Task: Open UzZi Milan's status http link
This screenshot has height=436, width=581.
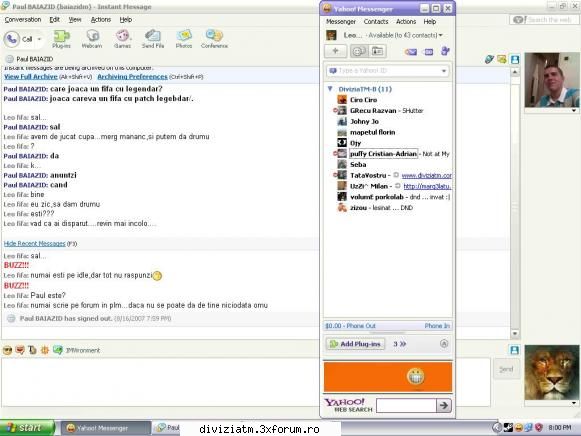Action: [427, 186]
